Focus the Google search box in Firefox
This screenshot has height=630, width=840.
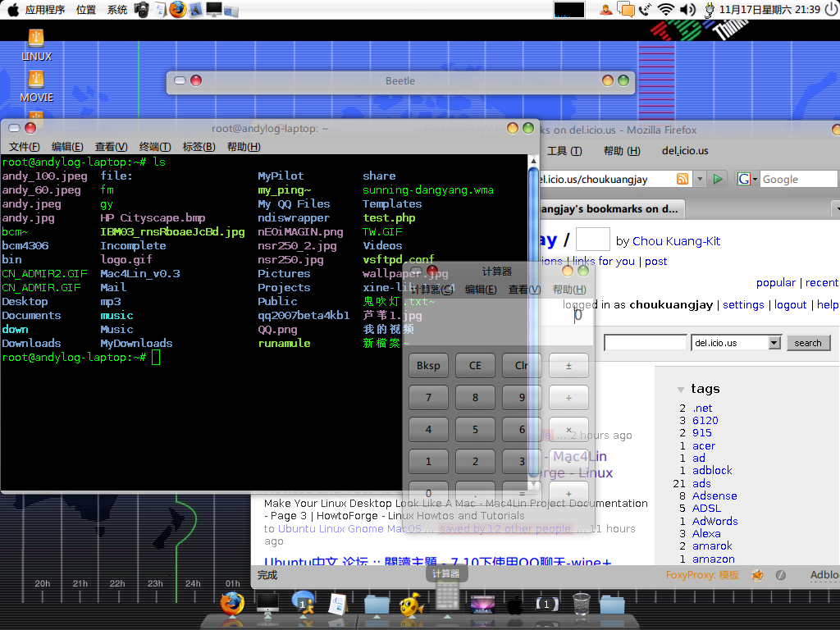pyautogui.click(x=798, y=179)
